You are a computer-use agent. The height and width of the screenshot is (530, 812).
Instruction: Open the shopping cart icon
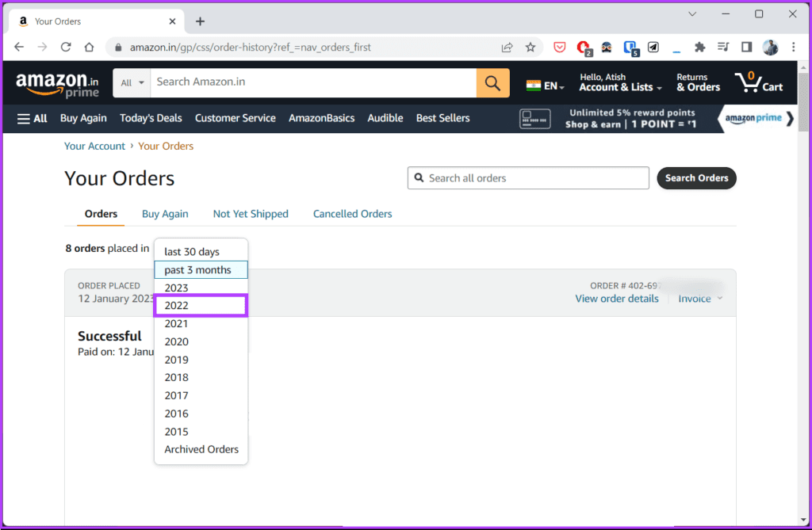(x=759, y=82)
